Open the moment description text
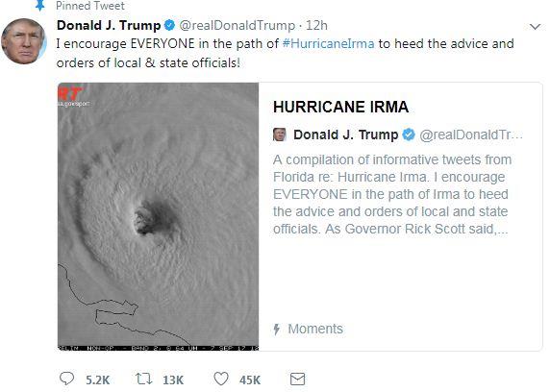 pyautogui.click(x=392, y=194)
